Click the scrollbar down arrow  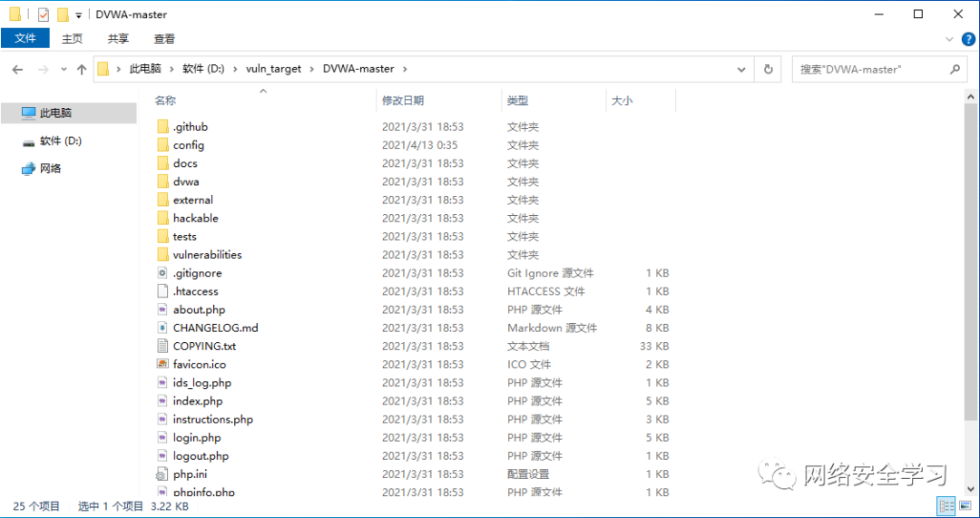[x=972, y=489]
